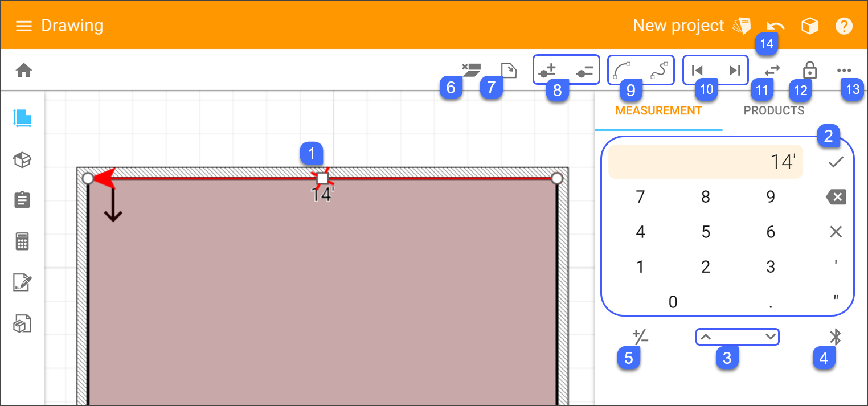Open the Help question mark
The image size is (868, 406).
pos(844,26)
